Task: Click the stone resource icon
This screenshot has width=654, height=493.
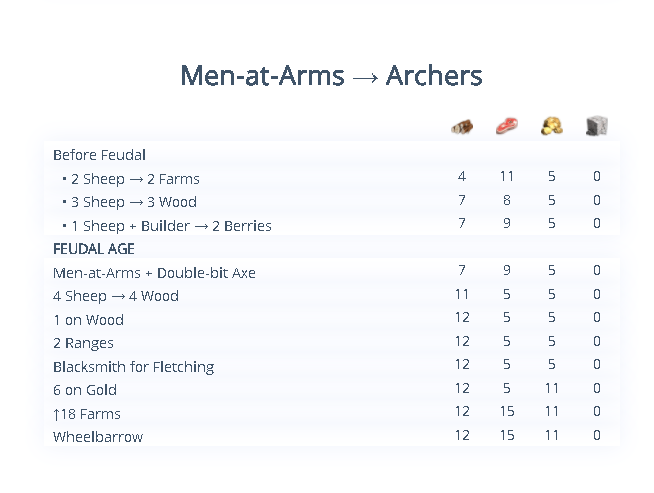Action: pyautogui.click(x=597, y=126)
